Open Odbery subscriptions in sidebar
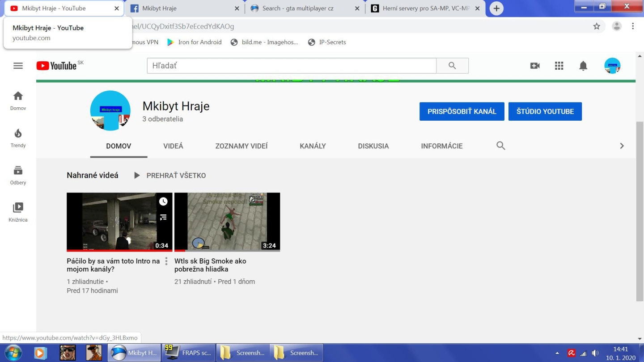Screen dimensions: 644x362 18,175
